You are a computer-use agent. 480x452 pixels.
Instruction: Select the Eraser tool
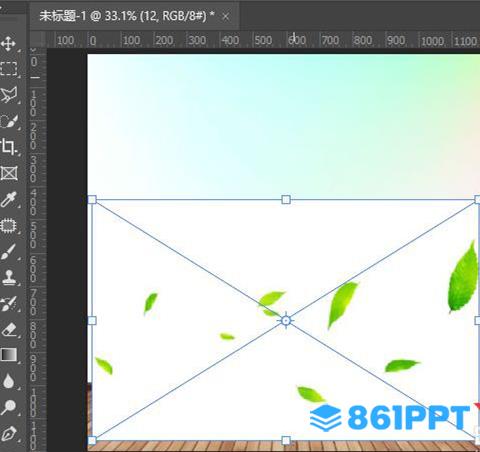click(9, 329)
